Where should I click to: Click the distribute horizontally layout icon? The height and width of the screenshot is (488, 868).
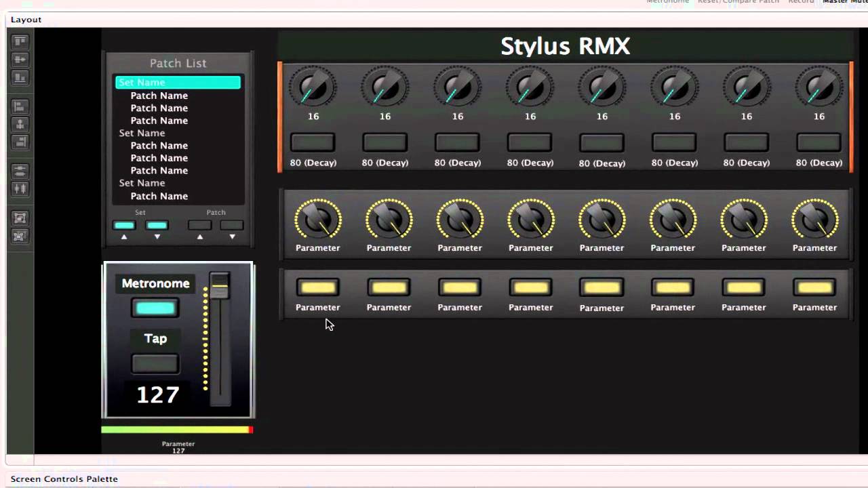20,188
